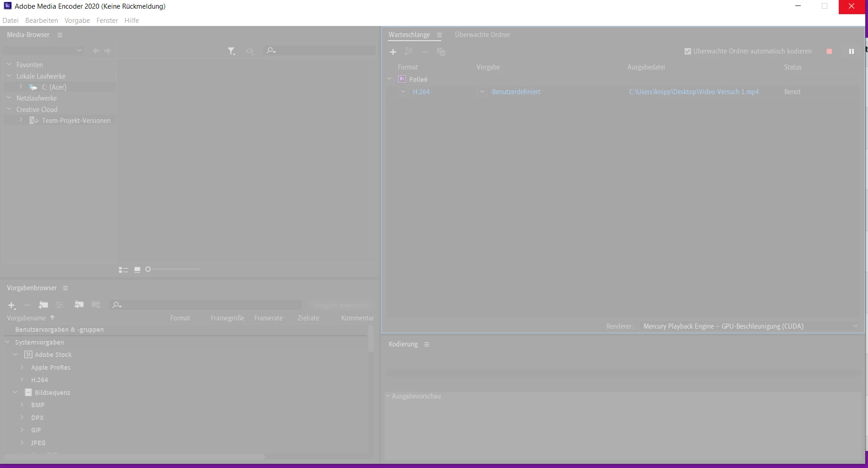Click the duplicate icon in Warteschlange toolbar
Image resolution: width=868 pixels, height=468 pixels.
pyautogui.click(x=441, y=52)
